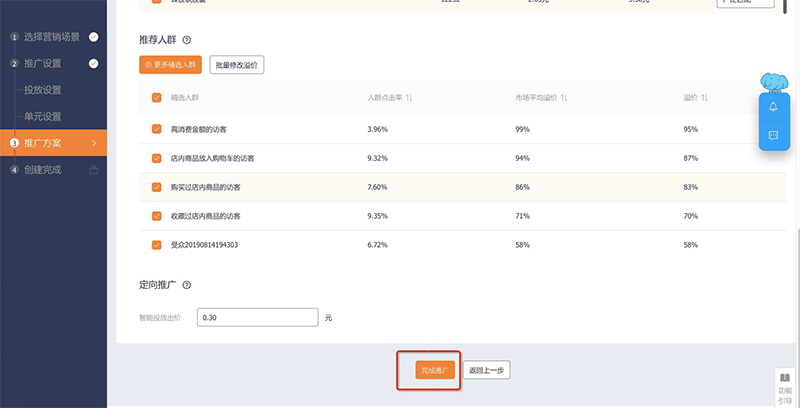Image resolution: width=800 pixels, height=408 pixels.
Task: Open 投放设置 in the sidebar
Action: coord(43,90)
